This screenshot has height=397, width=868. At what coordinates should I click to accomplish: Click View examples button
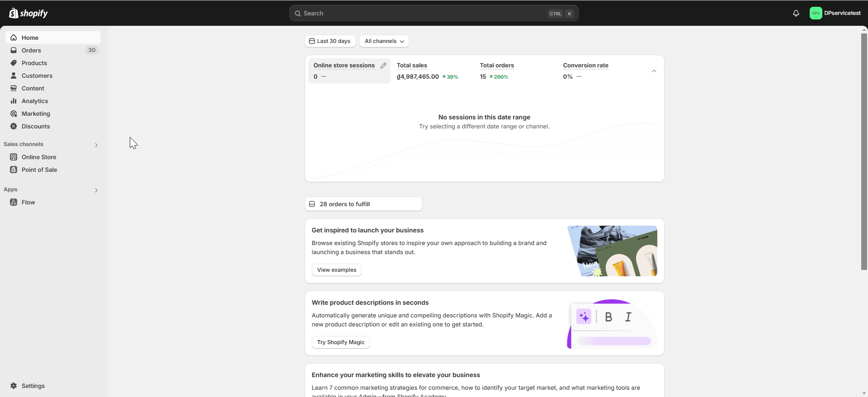[337, 270]
